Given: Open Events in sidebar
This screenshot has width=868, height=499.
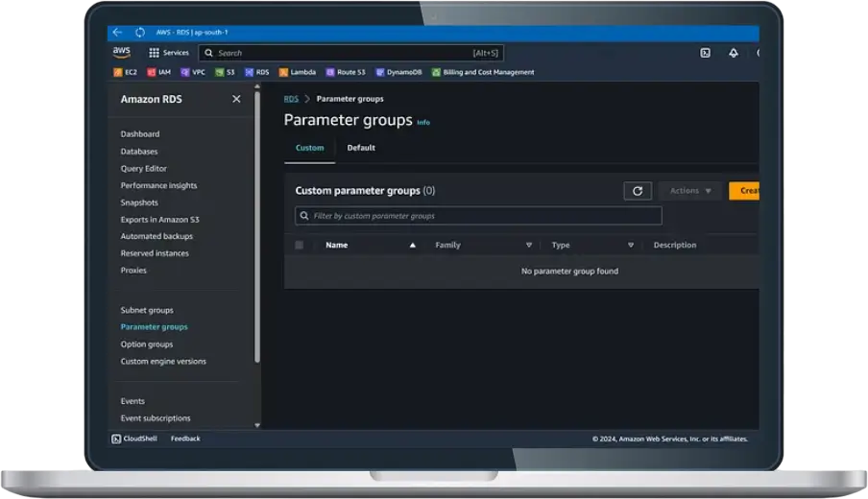Looking at the screenshot, I should tap(133, 401).
